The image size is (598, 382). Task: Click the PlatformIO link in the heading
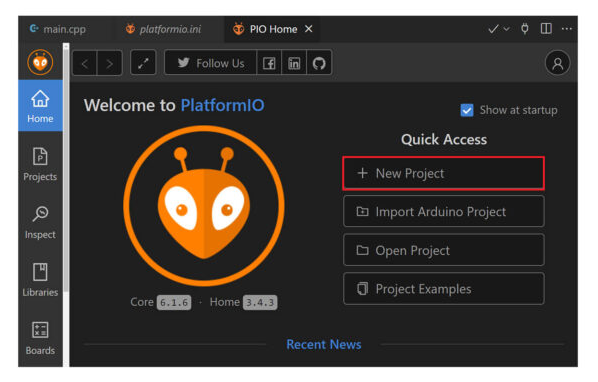(222, 105)
